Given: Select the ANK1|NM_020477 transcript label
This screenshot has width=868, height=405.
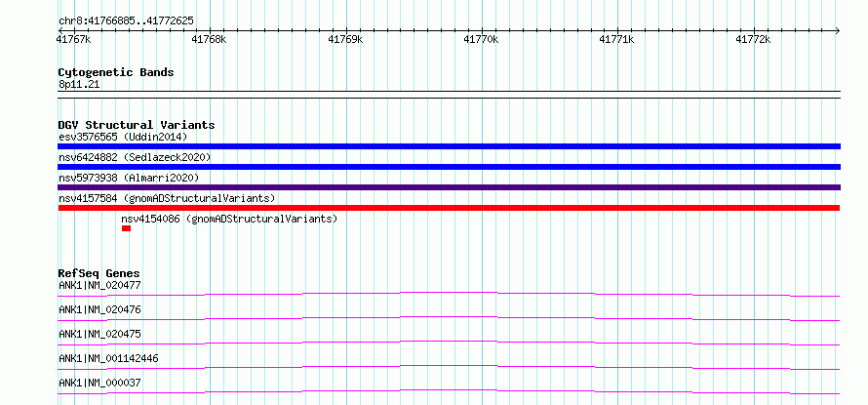Looking at the screenshot, I should pos(99,285).
